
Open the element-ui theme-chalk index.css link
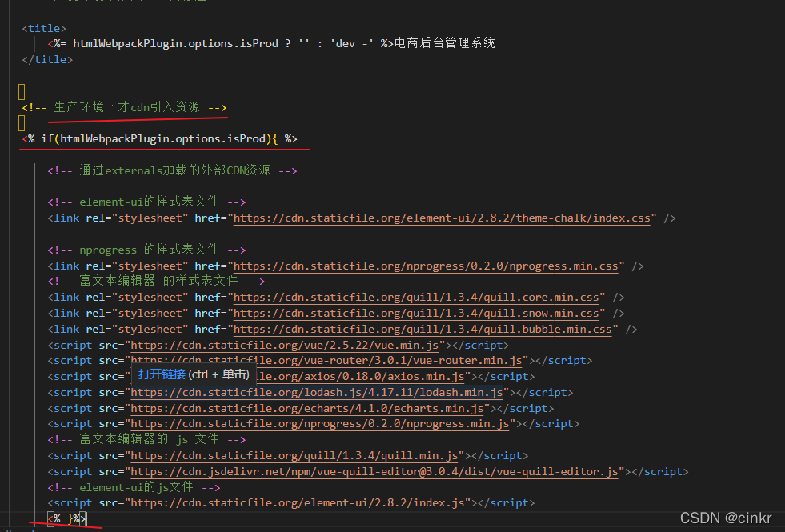point(442,218)
